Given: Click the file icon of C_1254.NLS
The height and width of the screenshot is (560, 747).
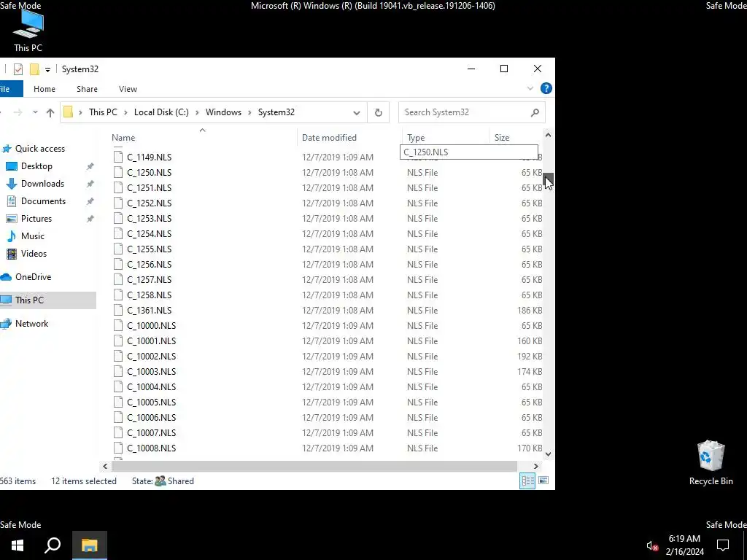Looking at the screenshot, I should click(118, 234).
